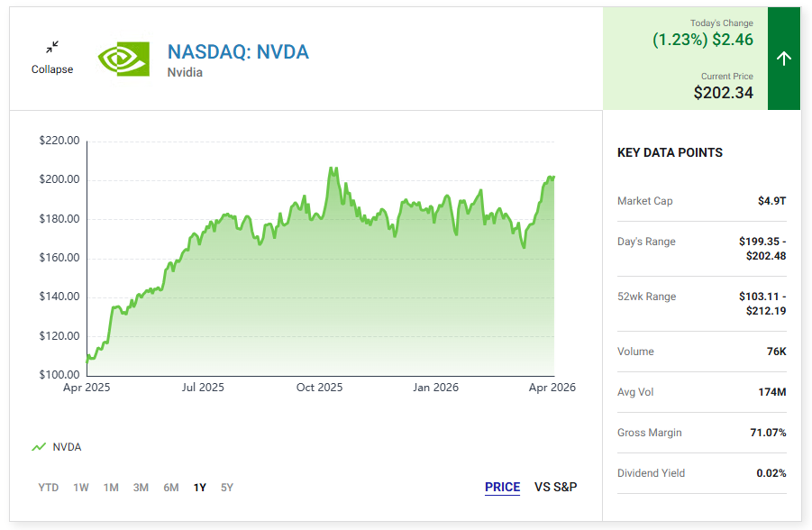Click the Current Price $202.34 value

(723, 93)
